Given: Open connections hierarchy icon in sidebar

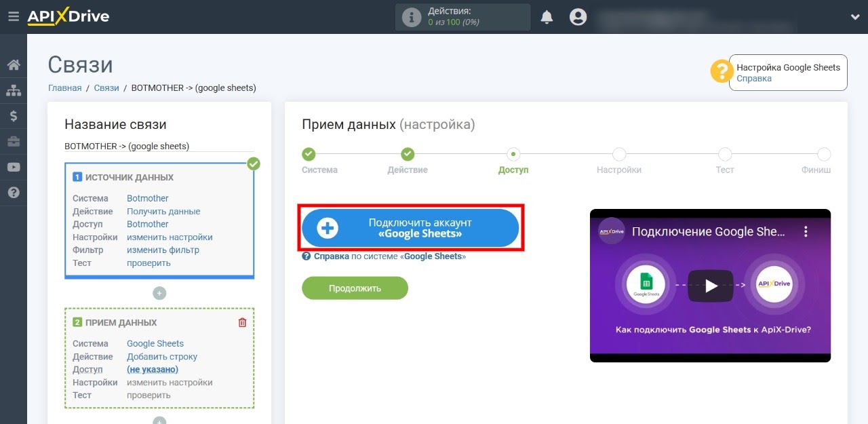Looking at the screenshot, I should (14, 90).
